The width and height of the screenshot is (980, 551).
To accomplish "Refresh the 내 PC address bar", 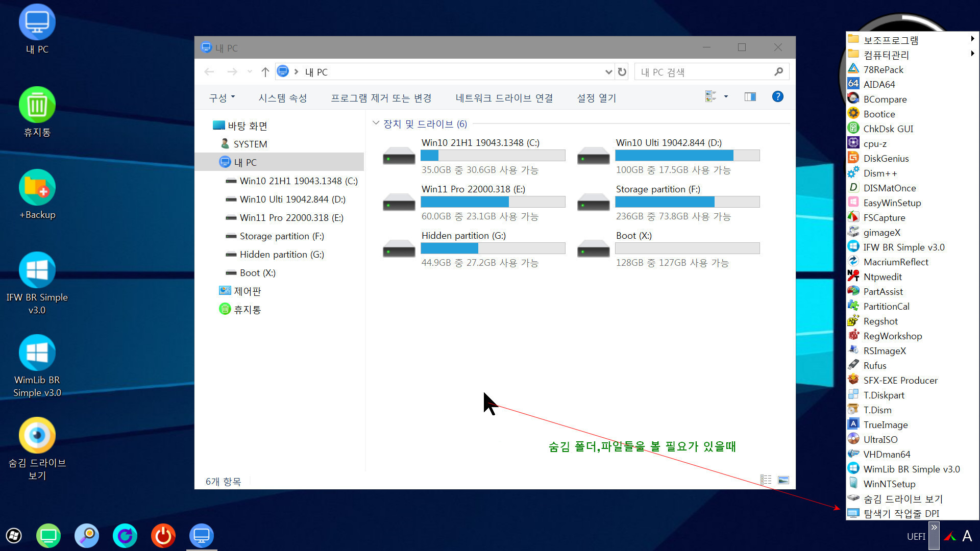I will tap(622, 72).
